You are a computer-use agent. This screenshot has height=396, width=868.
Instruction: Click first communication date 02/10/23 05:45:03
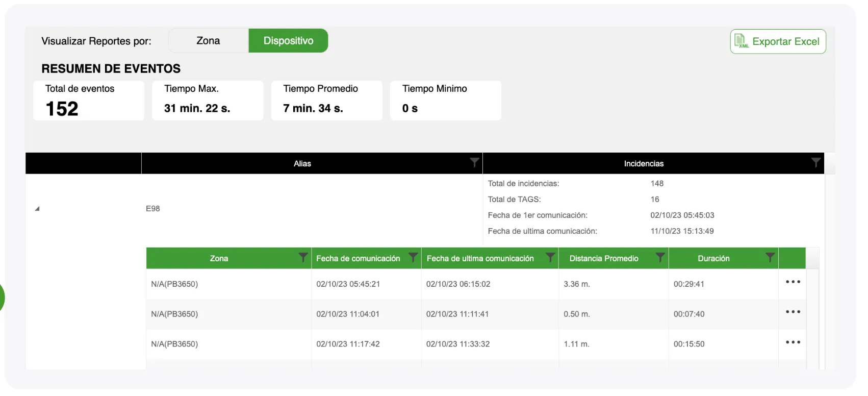click(682, 215)
